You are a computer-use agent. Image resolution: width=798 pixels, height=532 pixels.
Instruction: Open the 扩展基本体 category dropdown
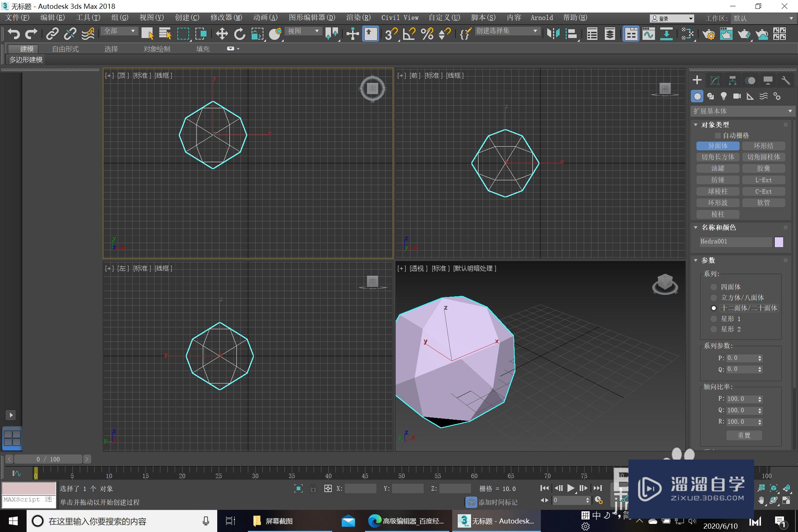point(742,111)
